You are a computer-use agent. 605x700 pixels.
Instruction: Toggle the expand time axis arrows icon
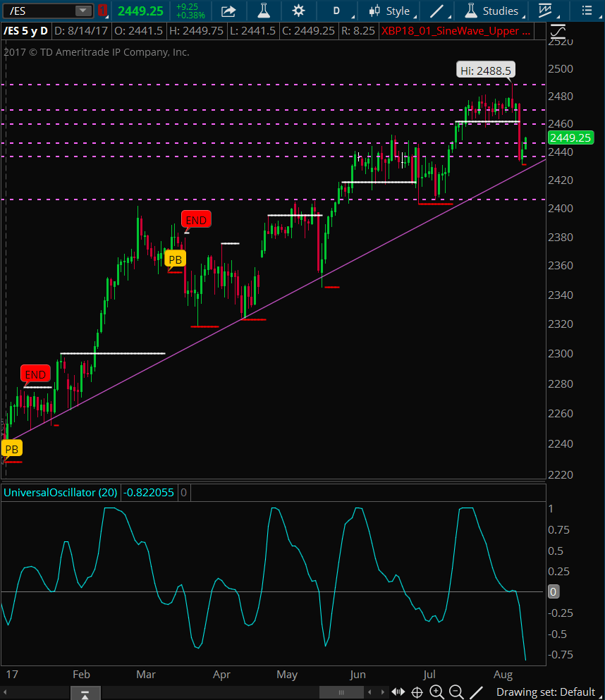coord(398,692)
